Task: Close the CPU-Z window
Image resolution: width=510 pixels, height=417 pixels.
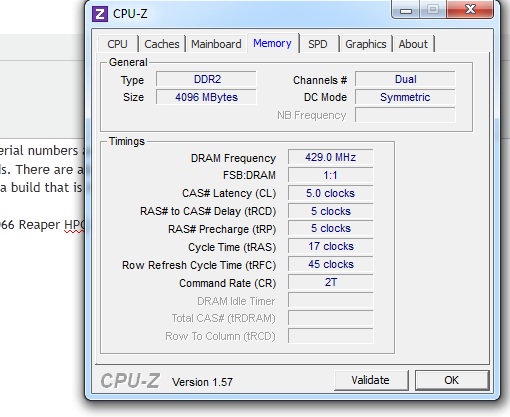Action: [470, 9]
